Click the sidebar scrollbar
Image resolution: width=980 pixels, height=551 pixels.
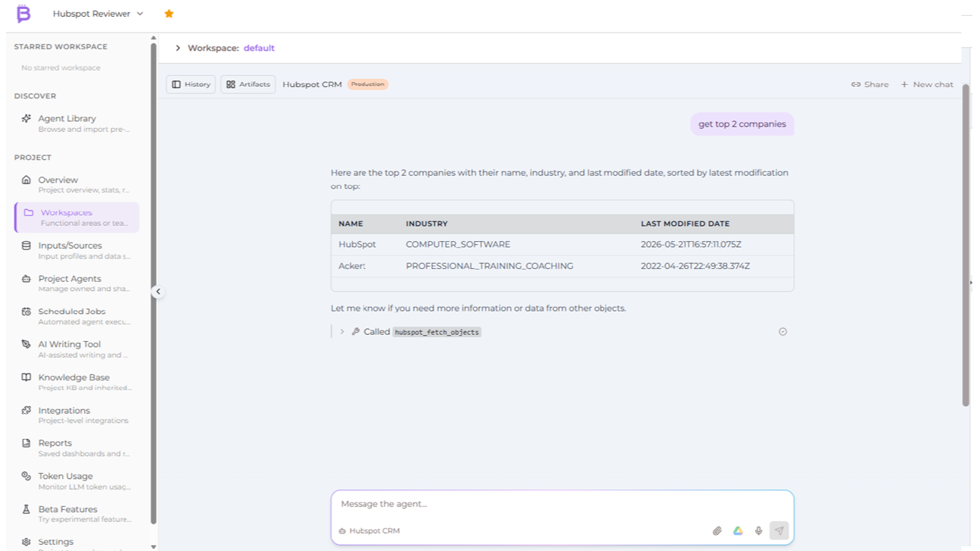click(x=154, y=283)
